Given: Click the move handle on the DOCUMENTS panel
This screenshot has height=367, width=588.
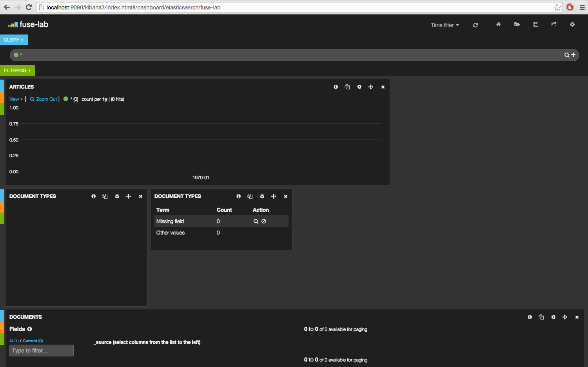Looking at the screenshot, I should (564, 317).
